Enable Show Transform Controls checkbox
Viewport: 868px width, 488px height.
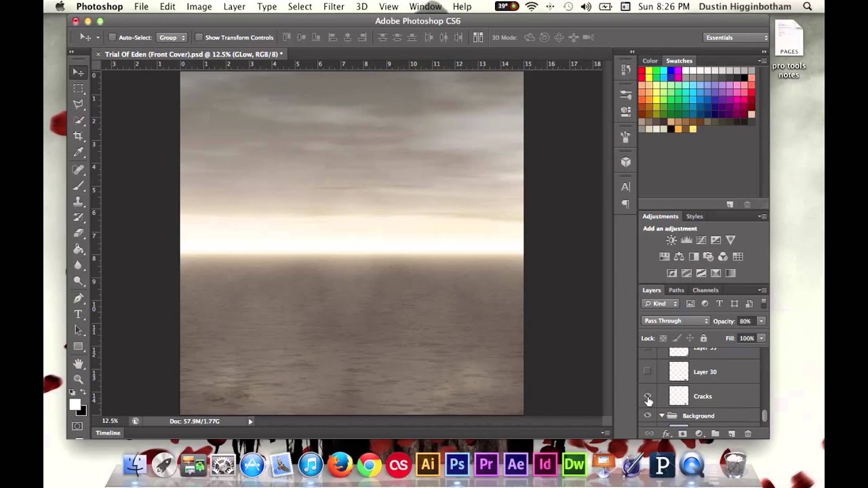(199, 37)
